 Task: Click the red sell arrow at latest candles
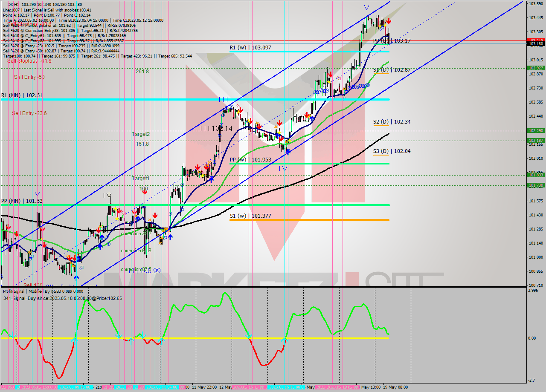(x=389, y=21)
